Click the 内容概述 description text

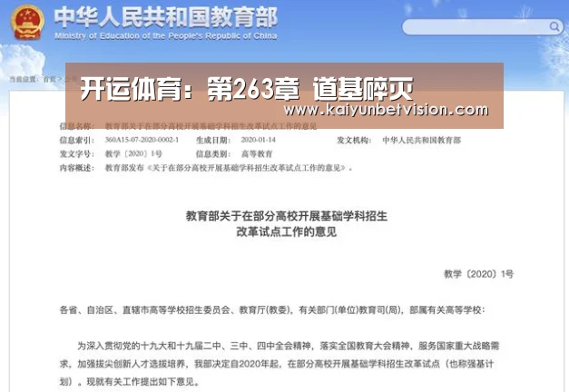click(x=229, y=168)
